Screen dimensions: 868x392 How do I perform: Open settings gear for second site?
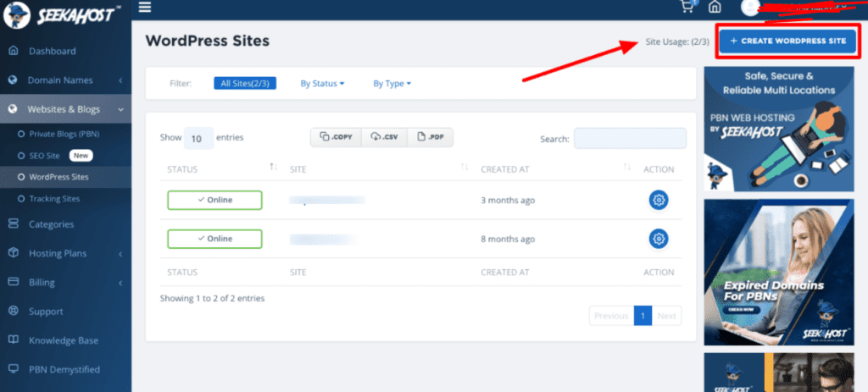click(658, 239)
